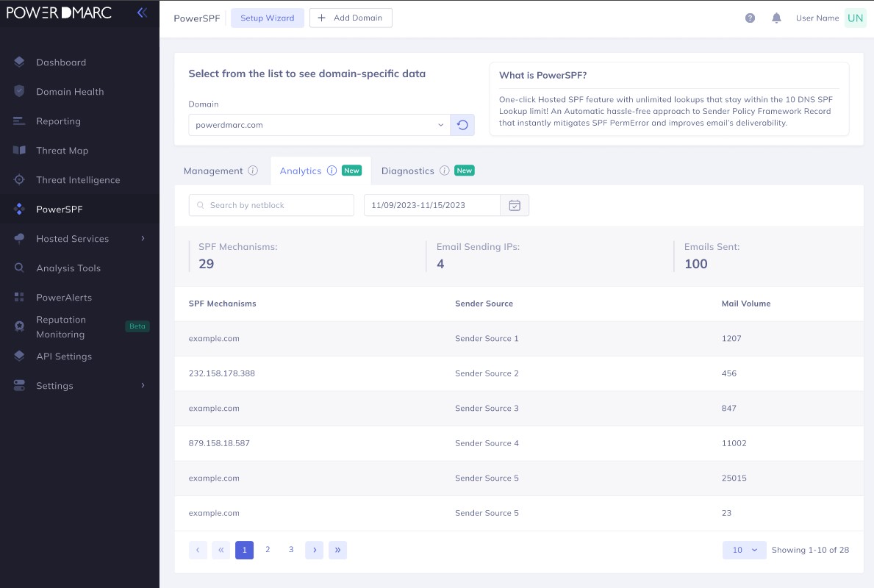Switch to the Management tab

click(x=213, y=171)
